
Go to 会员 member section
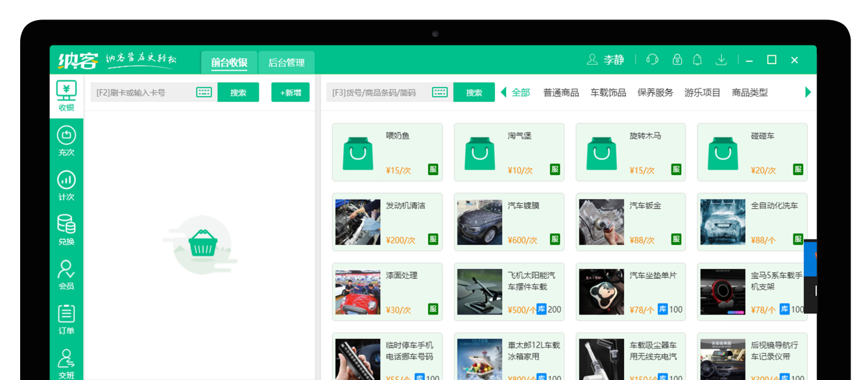coord(66,275)
